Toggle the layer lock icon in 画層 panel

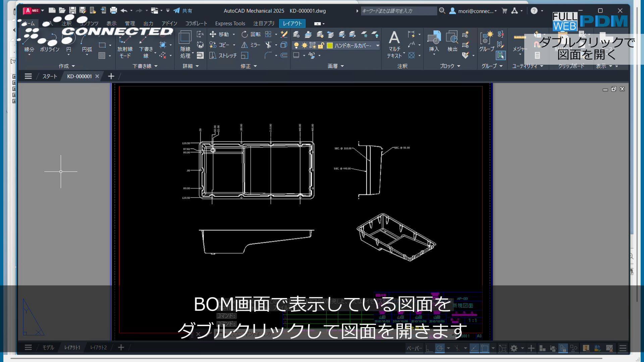321,45
